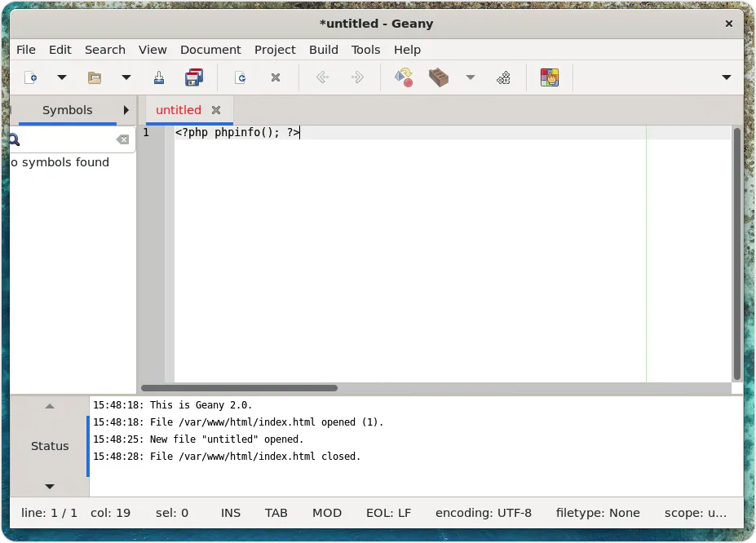Click the 'scope: u...' status entry
The image size is (756, 543).
(696, 513)
